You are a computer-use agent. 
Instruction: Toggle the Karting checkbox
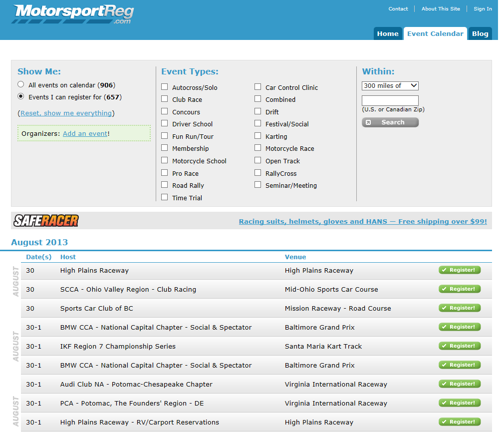[x=258, y=136]
